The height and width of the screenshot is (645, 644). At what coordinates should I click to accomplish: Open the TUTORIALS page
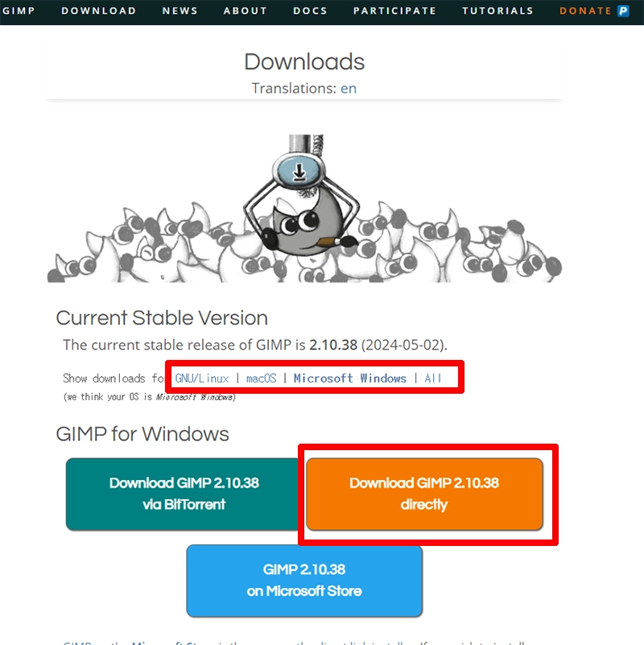pos(497,10)
